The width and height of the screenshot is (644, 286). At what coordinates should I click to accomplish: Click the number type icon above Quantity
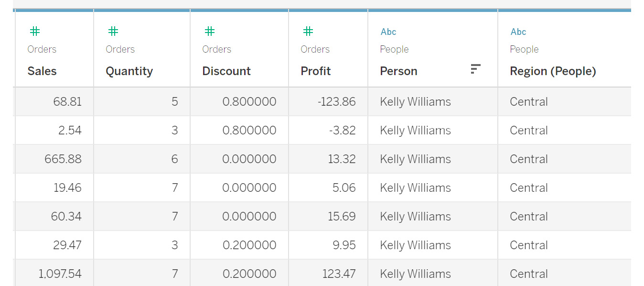point(113,32)
